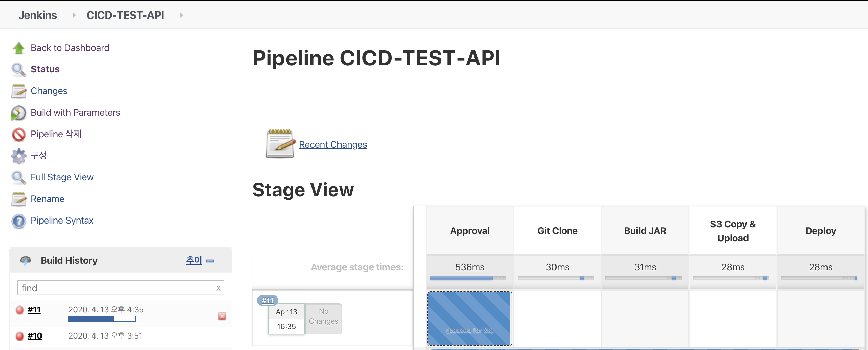Select the Rename link
The width and height of the screenshot is (868, 350).
click(48, 199)
